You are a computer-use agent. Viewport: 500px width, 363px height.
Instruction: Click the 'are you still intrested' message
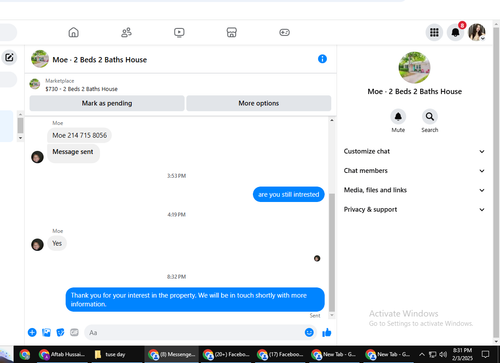pyautogui.click(x=289, y=194)
